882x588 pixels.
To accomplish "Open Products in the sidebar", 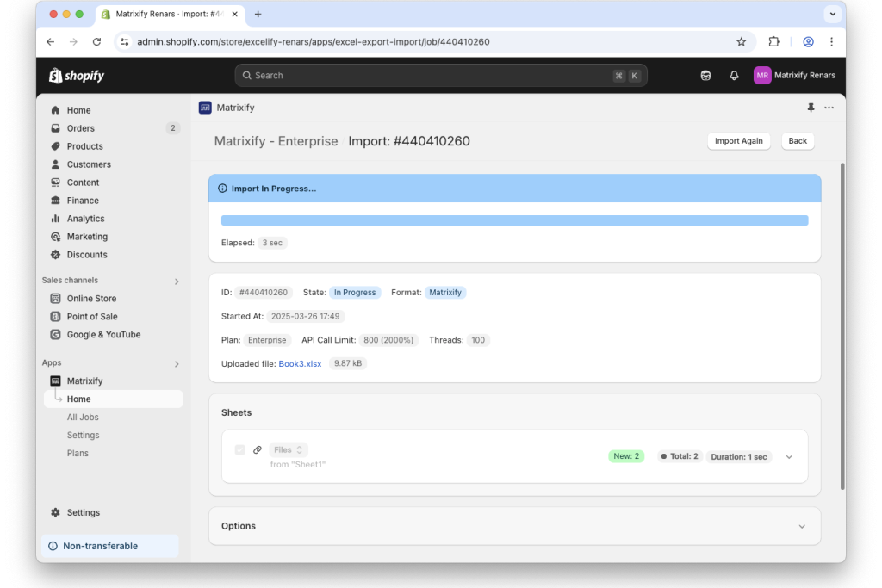I will [x=85, y=146].
